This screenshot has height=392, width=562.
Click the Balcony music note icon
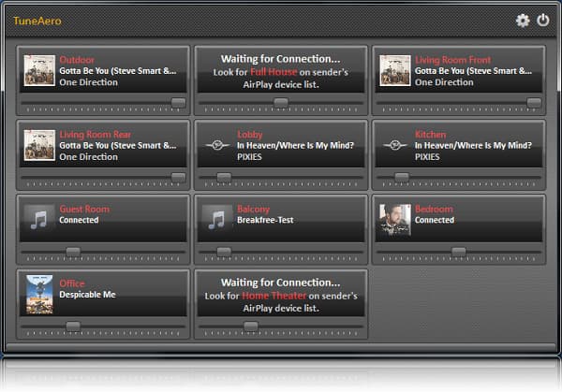217,220
